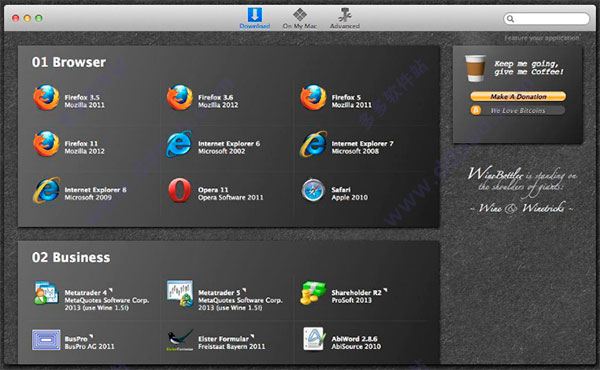Open the On My Mac tab
The image size is (600, 370).
coord(300,18)
